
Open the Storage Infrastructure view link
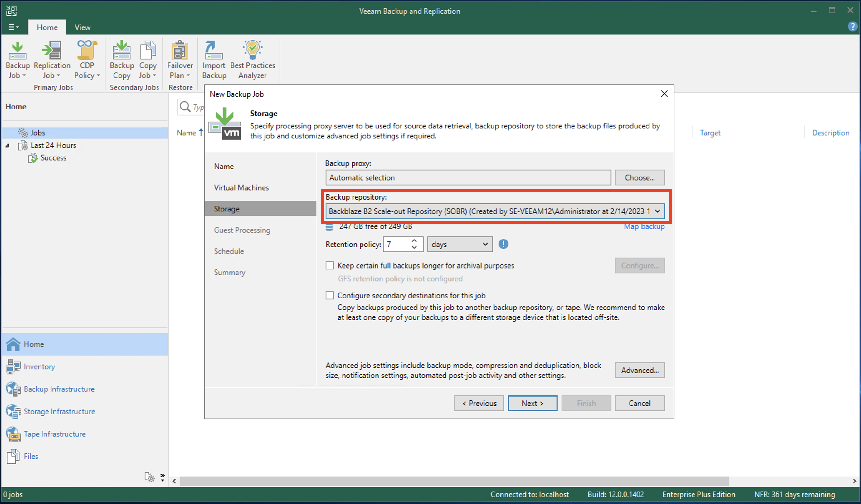60,411
